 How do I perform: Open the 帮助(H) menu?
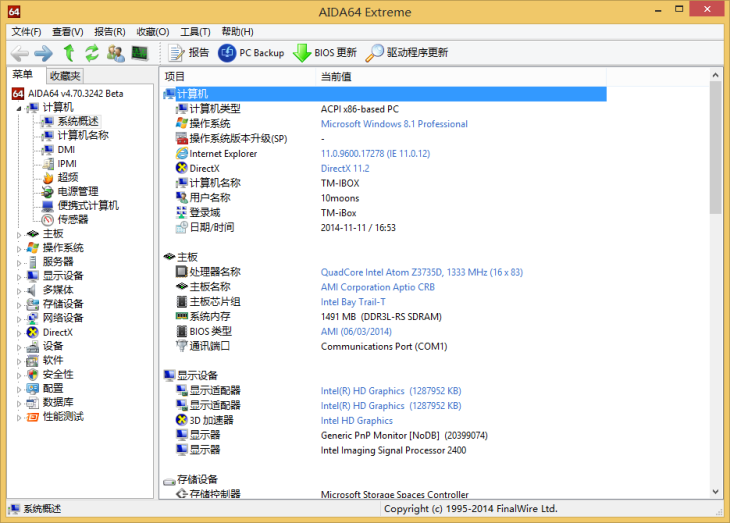tap(237, 32)
